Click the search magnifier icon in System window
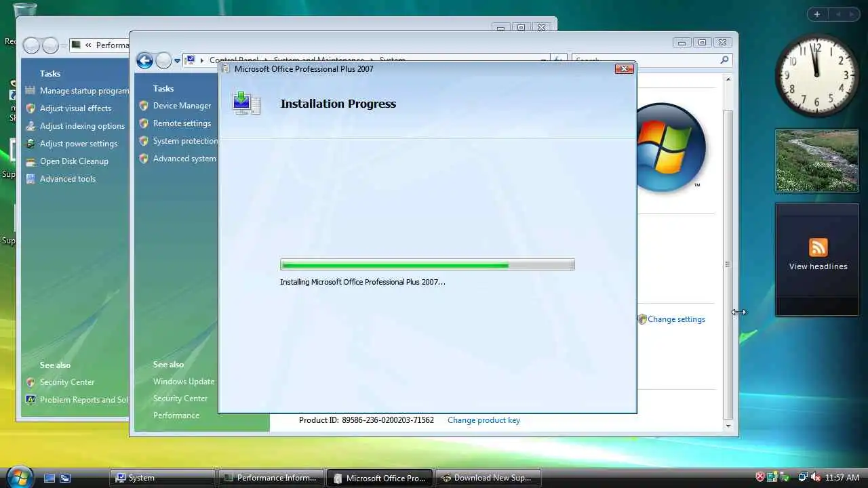The width and height of the screenshot is (868, 488). point(724,60)
